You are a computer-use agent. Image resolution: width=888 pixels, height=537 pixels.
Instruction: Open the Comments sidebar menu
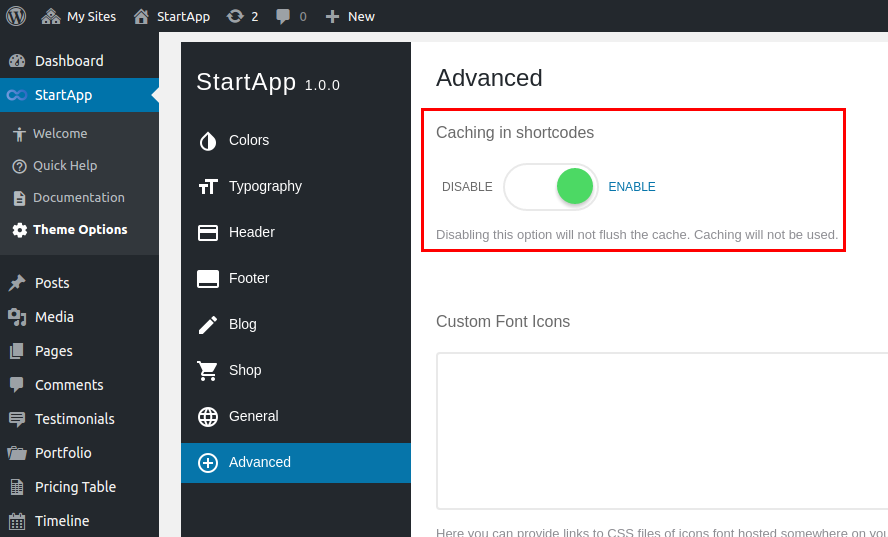click(x=79, y=385)
